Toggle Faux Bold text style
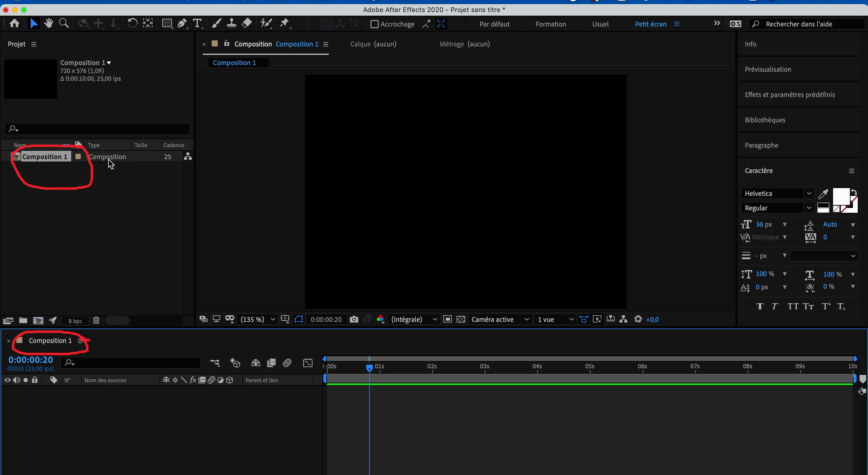868x475 pixels. [759, 306]
